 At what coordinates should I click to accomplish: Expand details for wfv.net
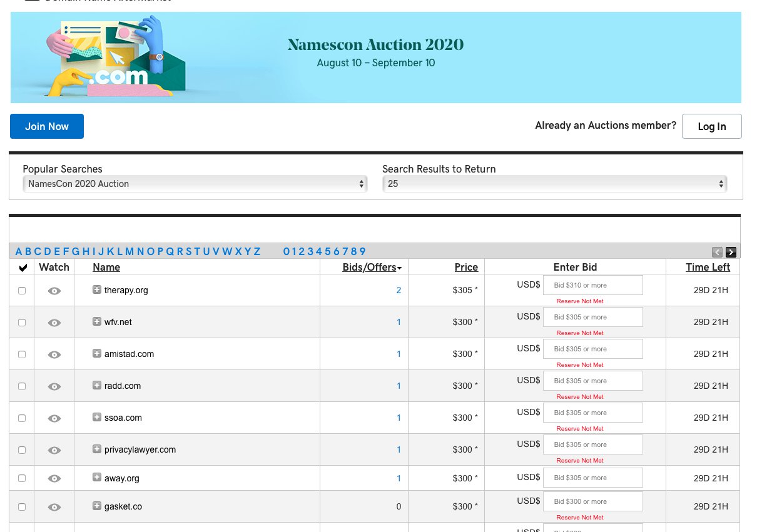(97, 321)
